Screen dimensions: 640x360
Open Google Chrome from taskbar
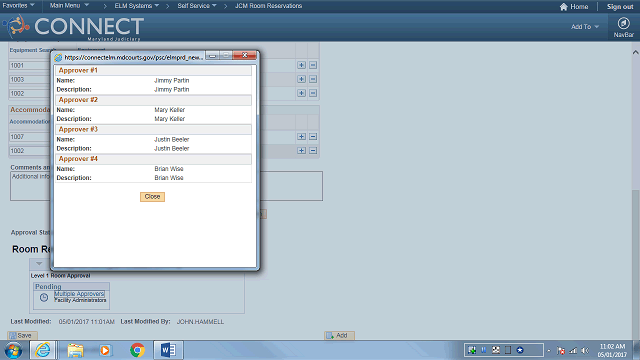137,350
